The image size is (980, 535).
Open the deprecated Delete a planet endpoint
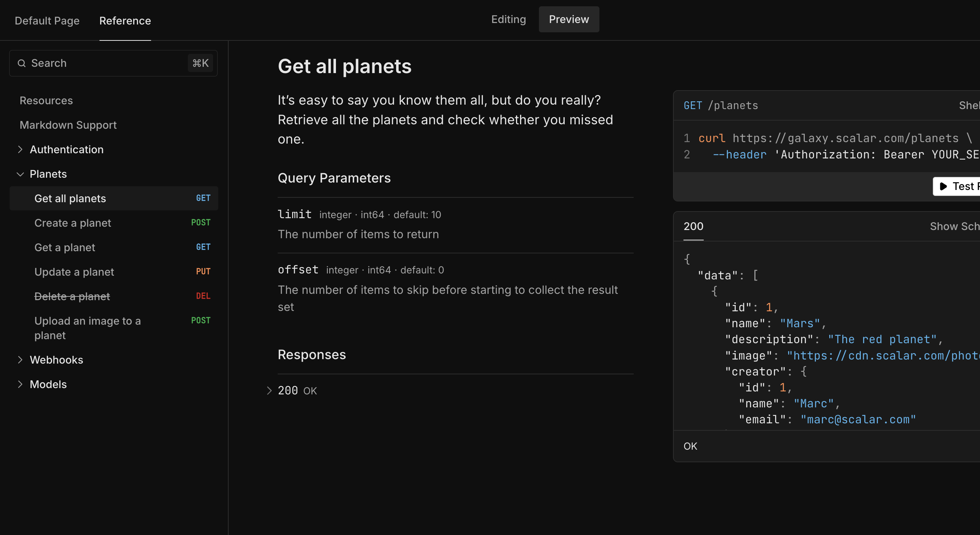tap(114, 296)
